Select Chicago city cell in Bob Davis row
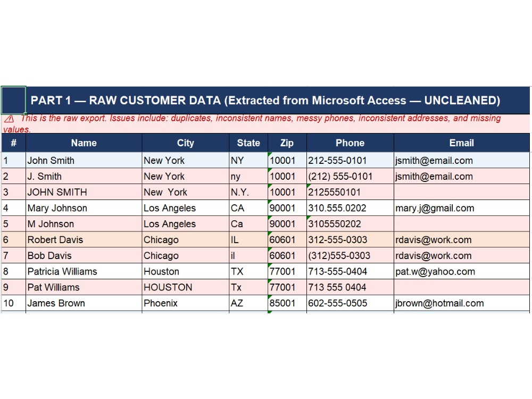 [186, 255]
